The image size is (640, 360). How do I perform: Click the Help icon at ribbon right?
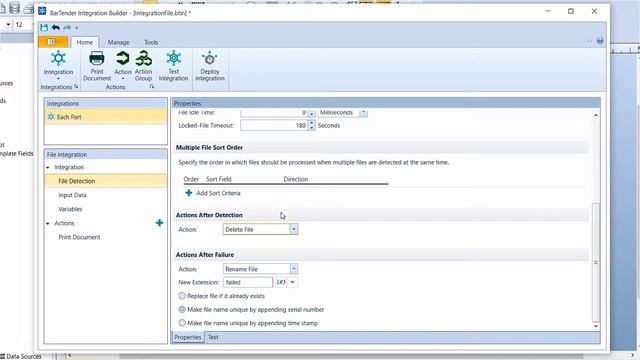click(600, 41)
